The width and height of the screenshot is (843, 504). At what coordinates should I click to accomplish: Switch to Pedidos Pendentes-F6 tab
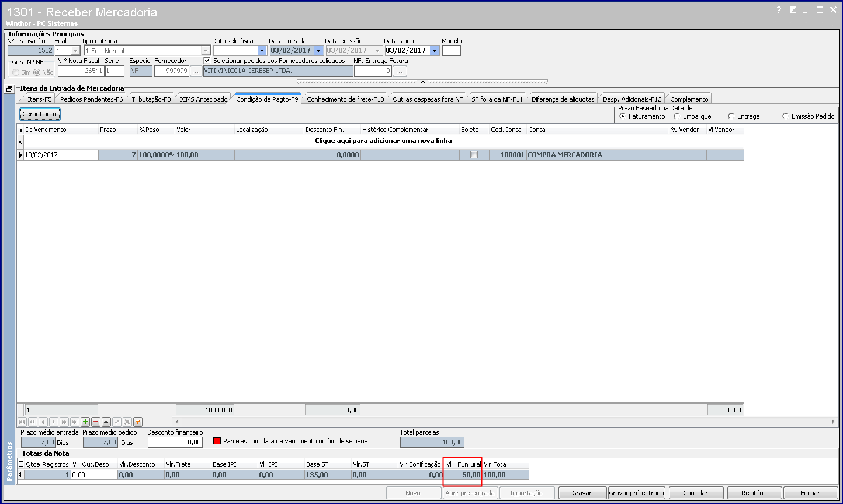[x=91, y=99]
